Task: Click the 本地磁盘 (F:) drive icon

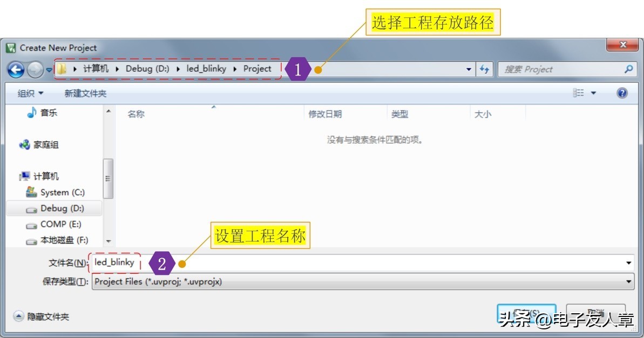Action: [32, 242]
